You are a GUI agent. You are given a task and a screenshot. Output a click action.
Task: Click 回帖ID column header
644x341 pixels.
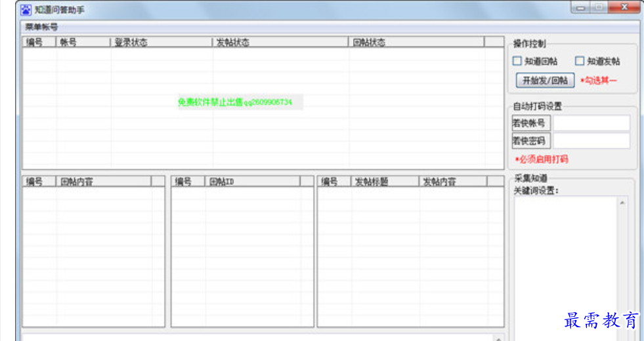(x=253, y=182)
